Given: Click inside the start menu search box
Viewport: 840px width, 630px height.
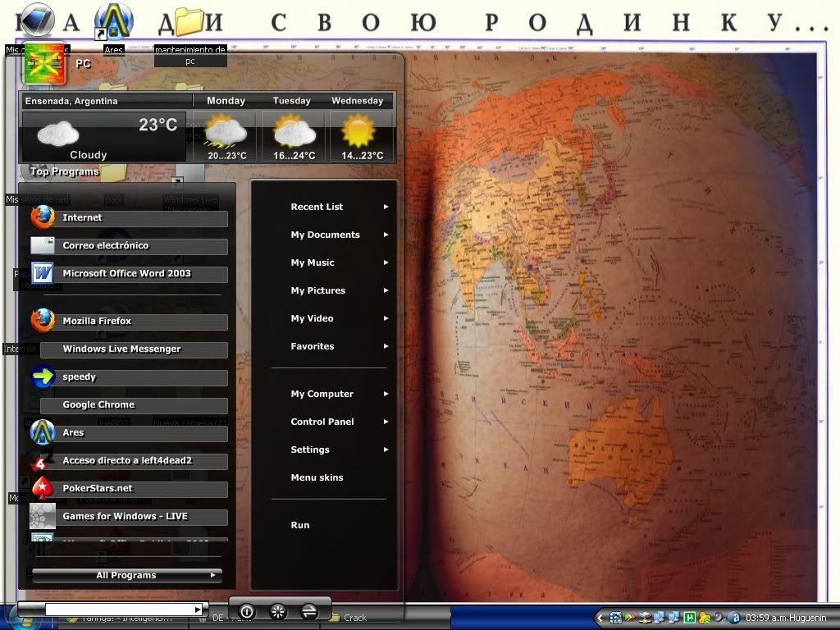Looking at the screenshot, I should coord(120,609).
